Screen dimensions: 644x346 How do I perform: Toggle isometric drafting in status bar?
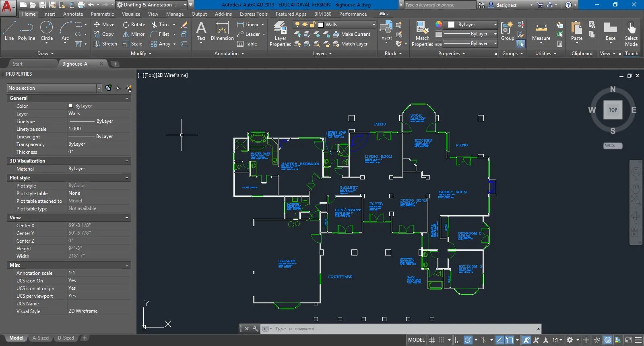click(484, 340)
